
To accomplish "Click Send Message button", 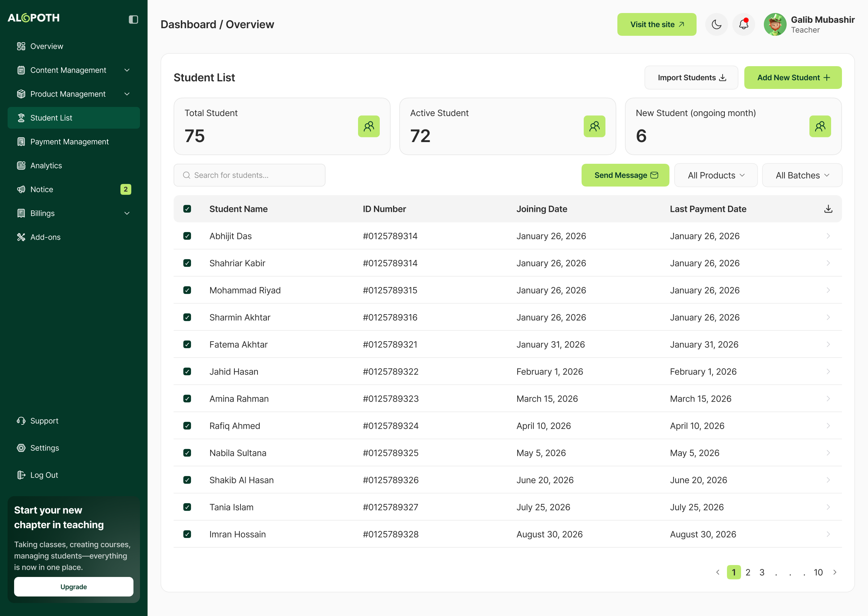I will point(625,175).
